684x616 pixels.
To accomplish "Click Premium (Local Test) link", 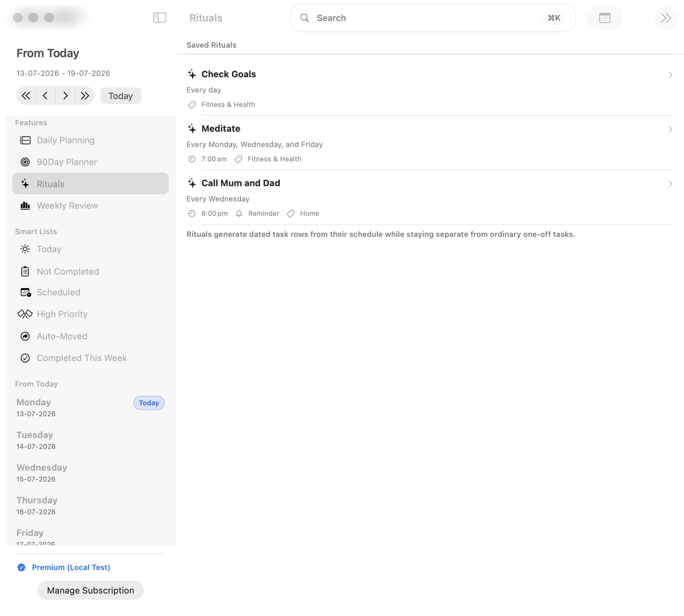I will click(x=71, y=567).
